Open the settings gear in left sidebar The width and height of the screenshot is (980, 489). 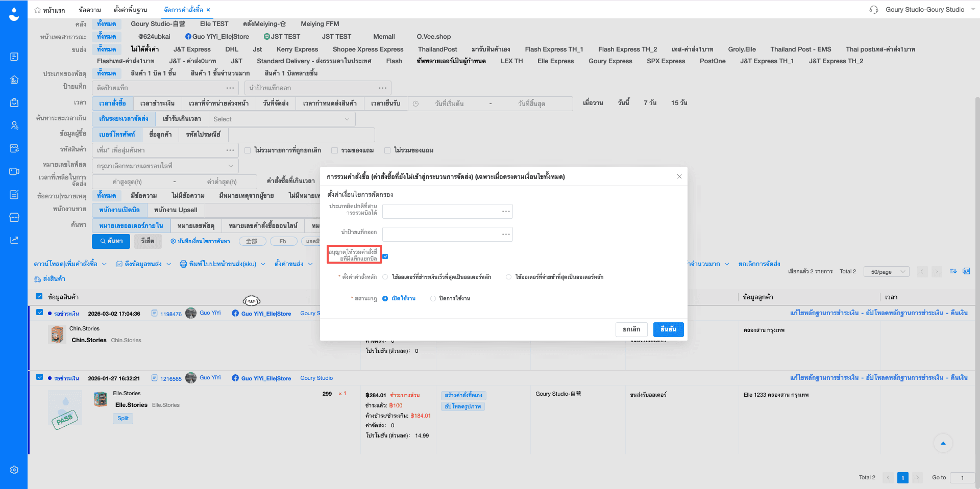(14, 470)
